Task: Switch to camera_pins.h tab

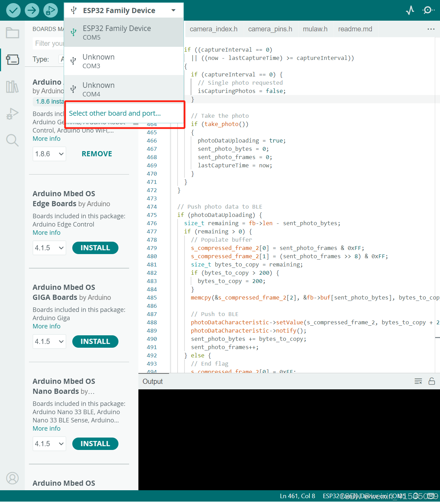Action: (270, 29)
